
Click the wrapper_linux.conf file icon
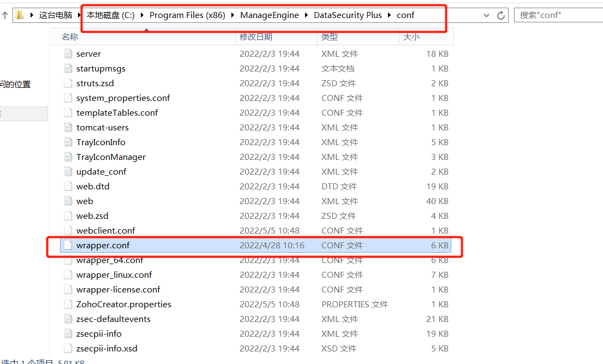click(x=68, y=275)
